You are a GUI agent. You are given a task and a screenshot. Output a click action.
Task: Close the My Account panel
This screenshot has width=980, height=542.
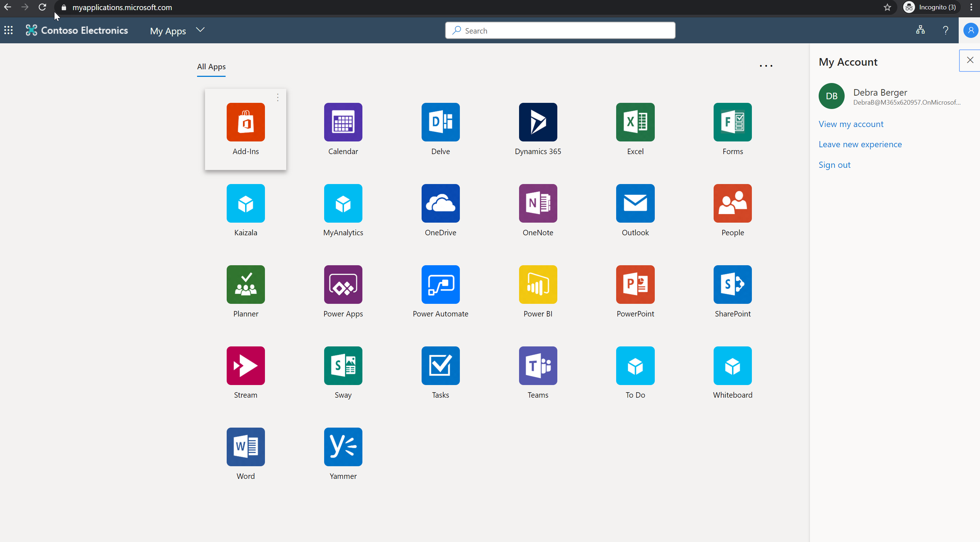[970, 60]
